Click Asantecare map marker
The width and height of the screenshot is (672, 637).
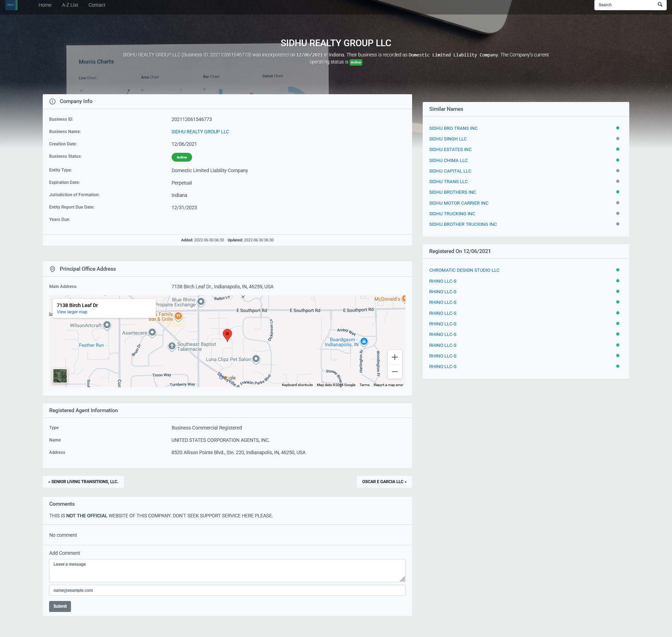152,332
